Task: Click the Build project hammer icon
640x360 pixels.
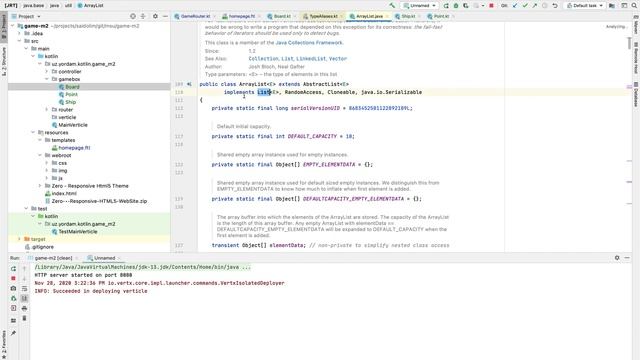Action: tap(392, 6)
